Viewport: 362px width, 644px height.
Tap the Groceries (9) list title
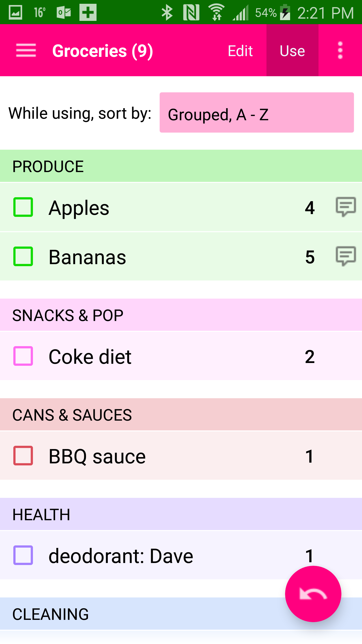tap(103, 51)
